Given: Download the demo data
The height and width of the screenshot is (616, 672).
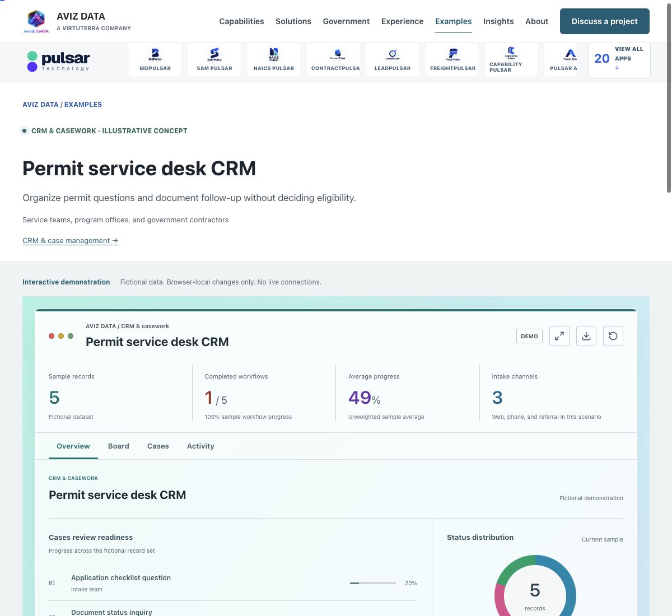Looking at the screenshot, I should [586, 336].
